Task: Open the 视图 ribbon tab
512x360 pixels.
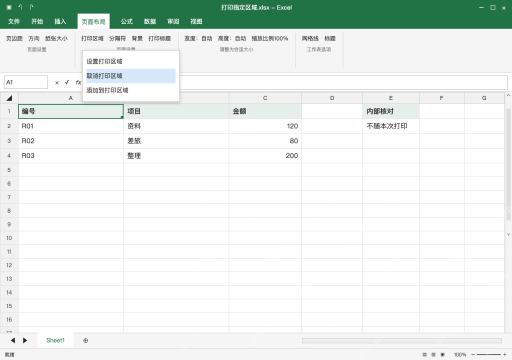Action: pos(196,22)
